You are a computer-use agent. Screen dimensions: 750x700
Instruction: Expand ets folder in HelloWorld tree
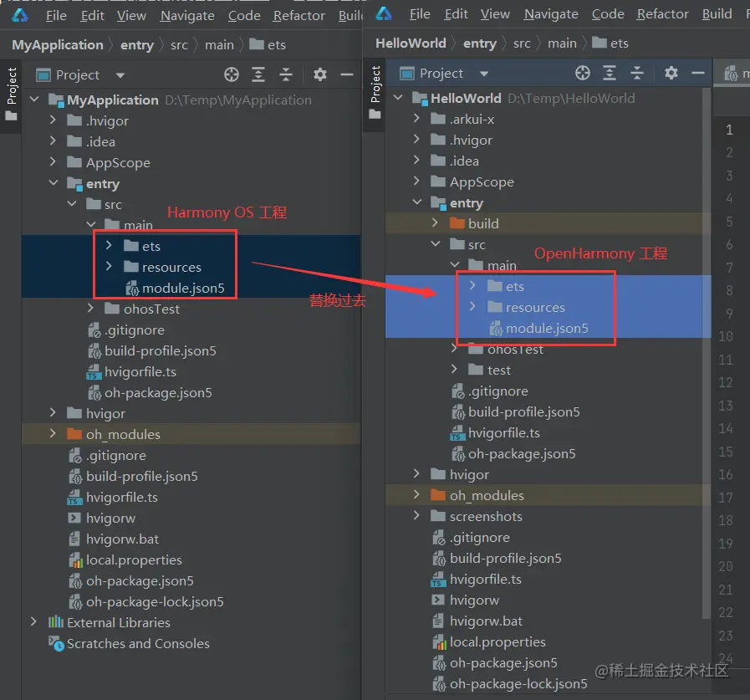tap(472, 286)
